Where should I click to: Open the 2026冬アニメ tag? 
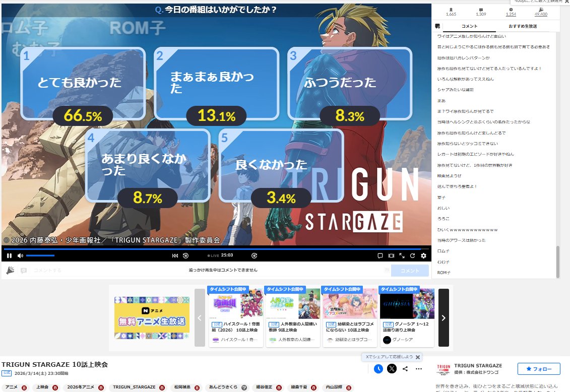(80, 387)
